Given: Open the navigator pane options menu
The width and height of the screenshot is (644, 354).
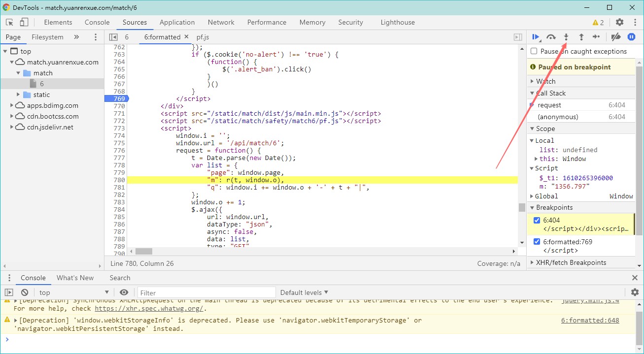Looking at the screenshot, I should (96, 37).
